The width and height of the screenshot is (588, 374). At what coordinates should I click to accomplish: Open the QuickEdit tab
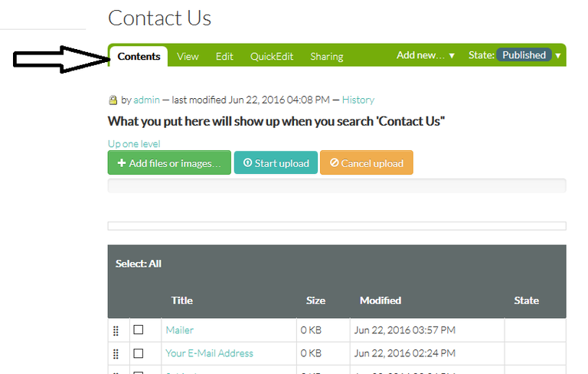click(x=272, y=57)
